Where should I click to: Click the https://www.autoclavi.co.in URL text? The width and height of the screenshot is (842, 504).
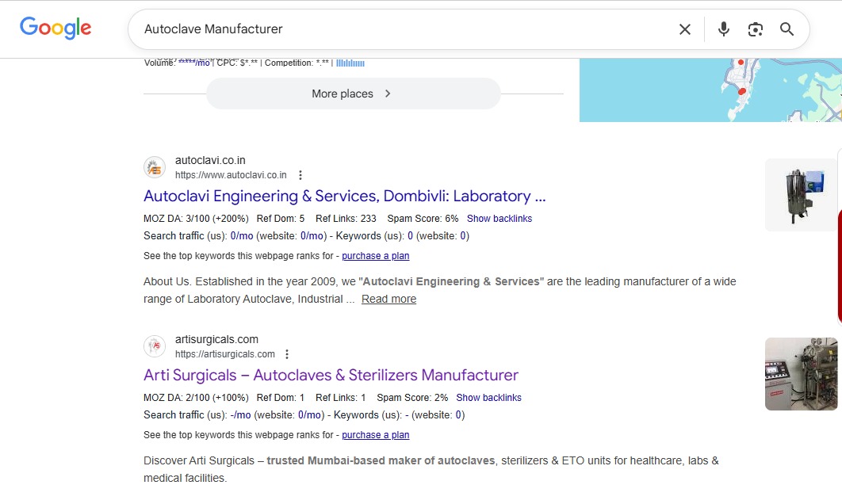point(231,175)
